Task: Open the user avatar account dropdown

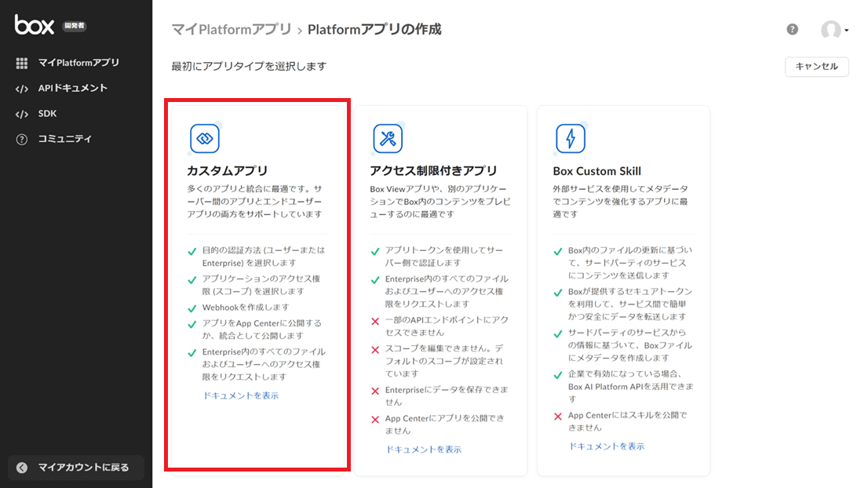Action: pos(833,29)
